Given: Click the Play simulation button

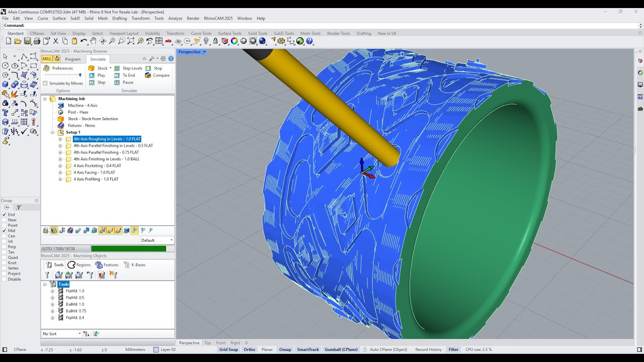Looking at the screenshot, I should pyautogui.click(x=97, y=75).
